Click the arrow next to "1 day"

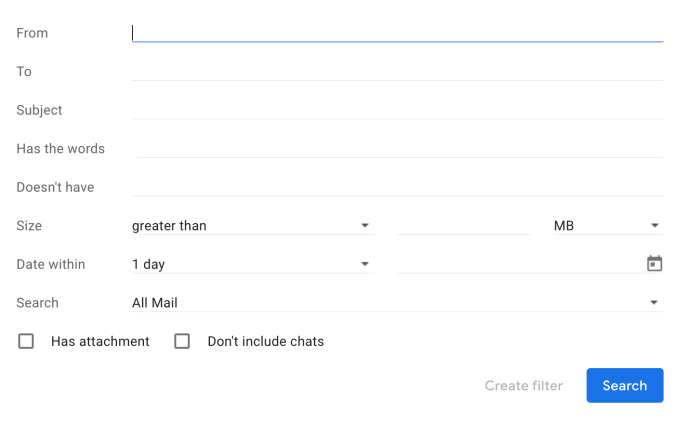tap(366, 265)
